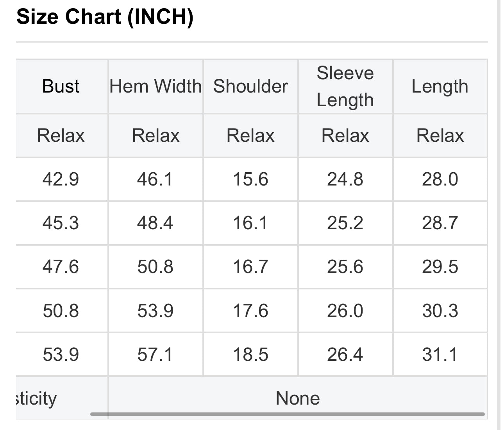Select the 17.6 shoulder value

point(250,311)
